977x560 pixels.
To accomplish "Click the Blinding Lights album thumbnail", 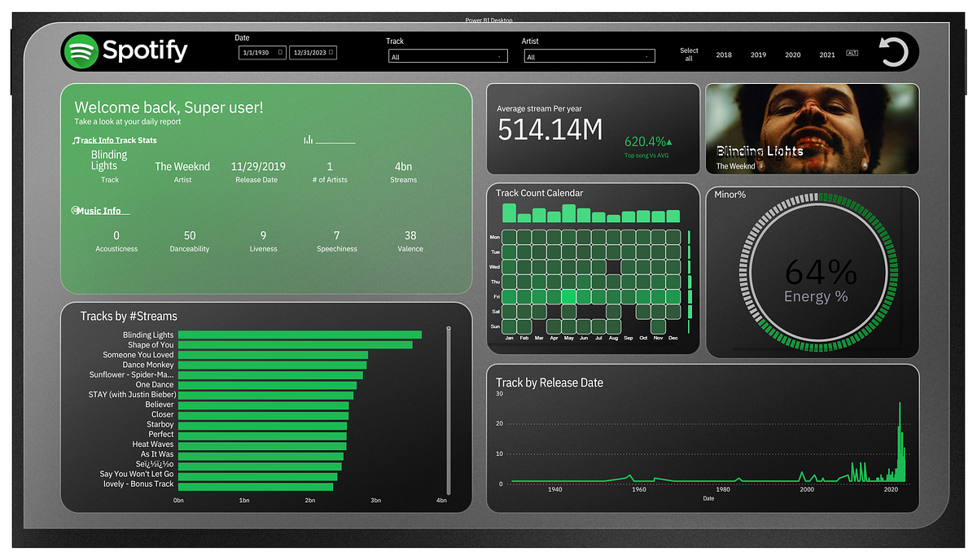I will click(811, 128).
